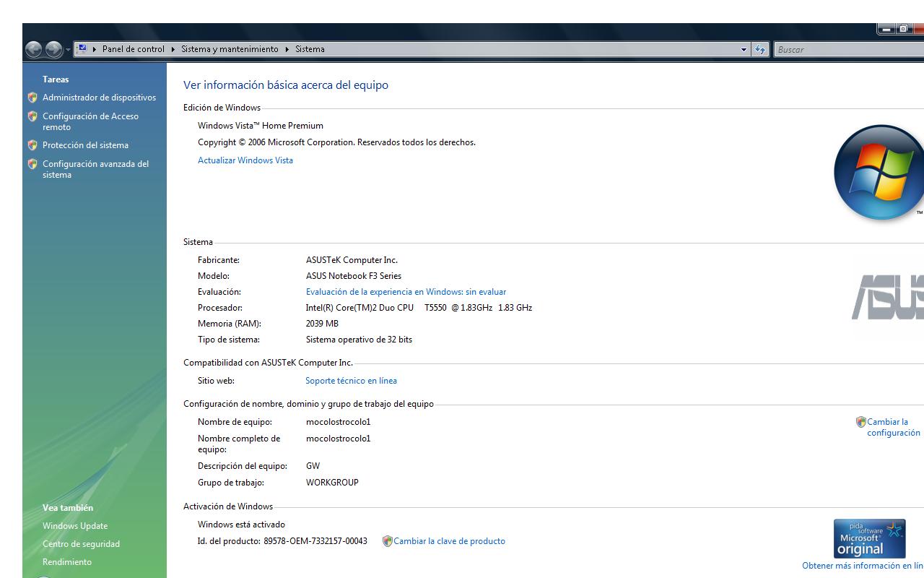
Task: Open the recent pages dropdown beside Forward
Action: 68,50
